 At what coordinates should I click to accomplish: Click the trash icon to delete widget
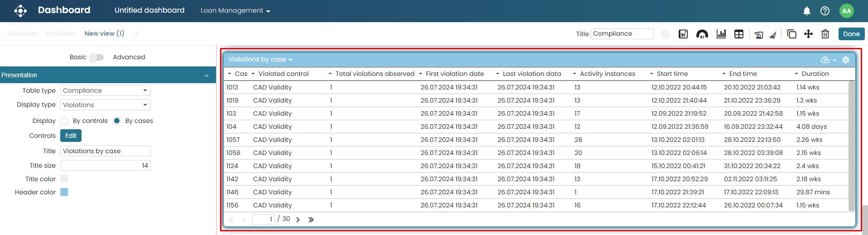point(825,34)
